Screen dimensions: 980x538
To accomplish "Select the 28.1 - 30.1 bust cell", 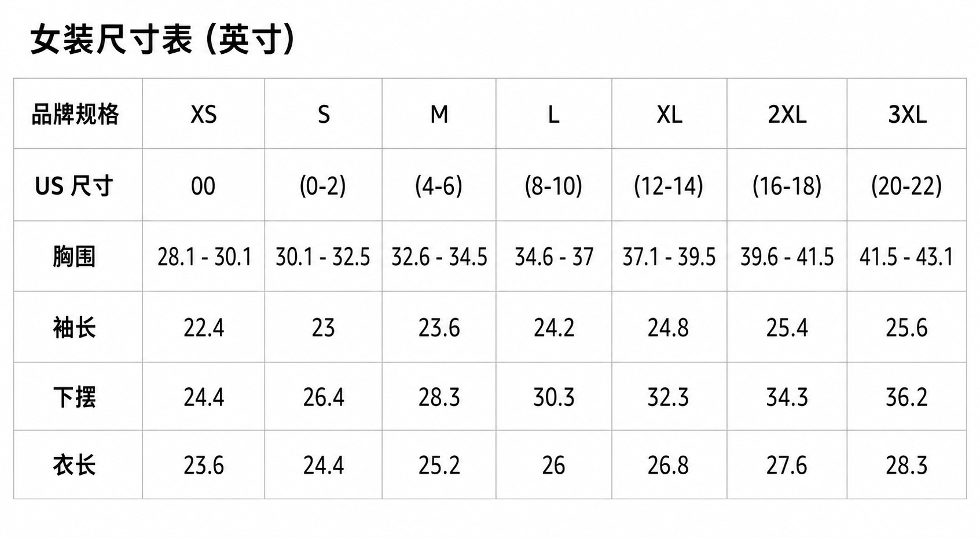I will click(204, 257).
